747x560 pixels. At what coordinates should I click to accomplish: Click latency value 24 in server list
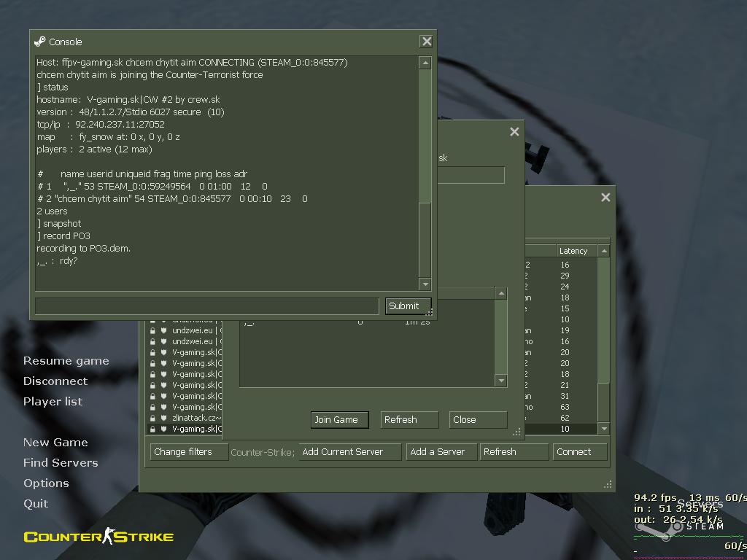pos(565,287)
